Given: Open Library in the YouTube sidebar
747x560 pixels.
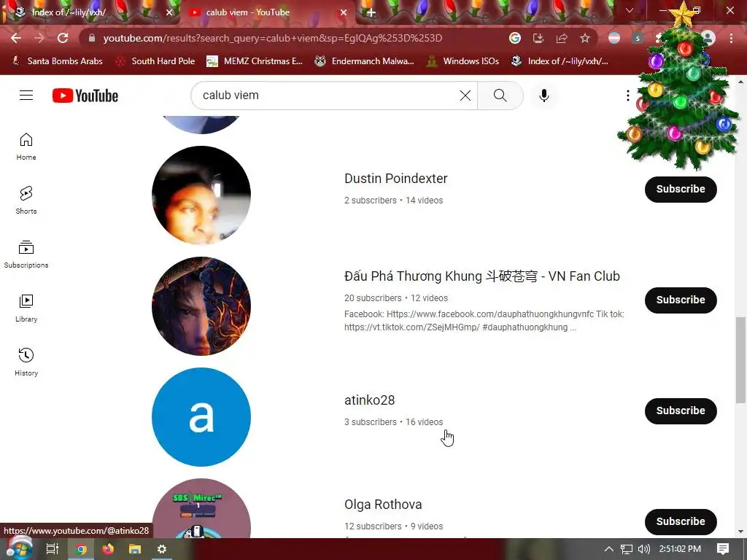Looking at the screenshot, I should (x=26, y=308).
